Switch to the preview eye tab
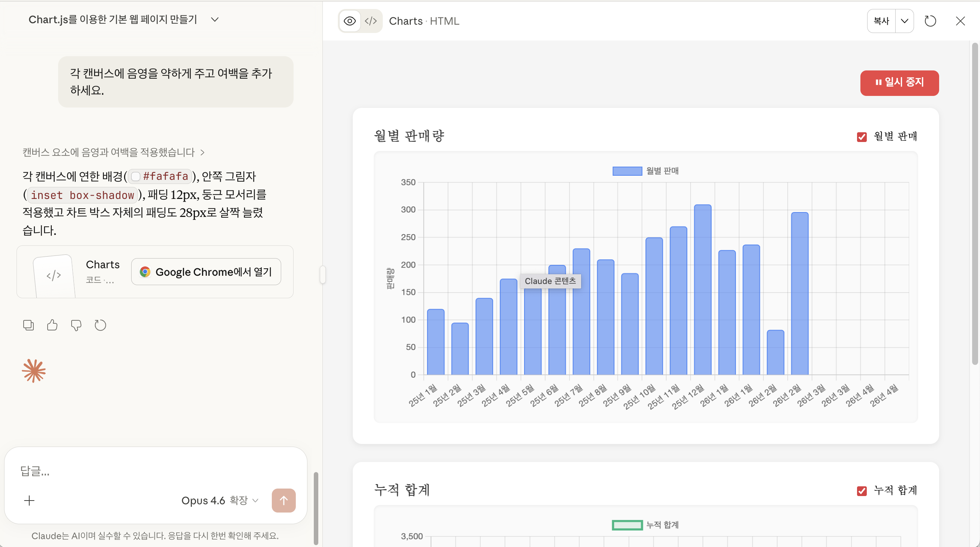 point(350,21)
